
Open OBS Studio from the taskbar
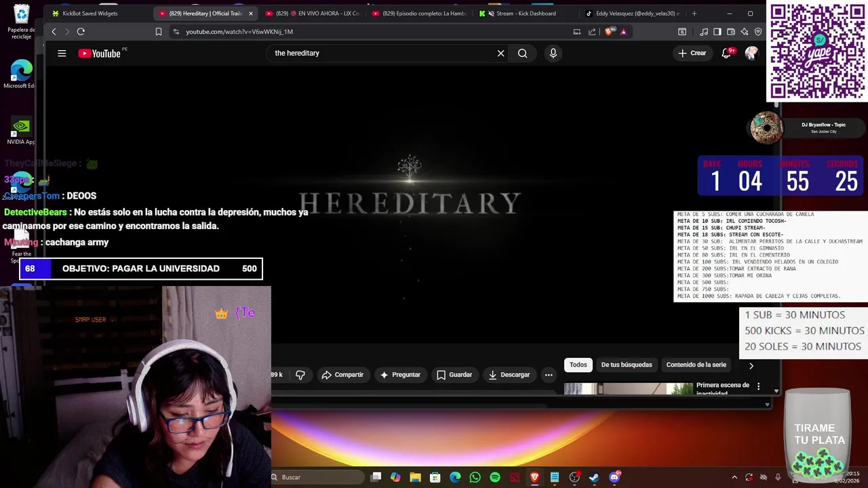[574, 477]
